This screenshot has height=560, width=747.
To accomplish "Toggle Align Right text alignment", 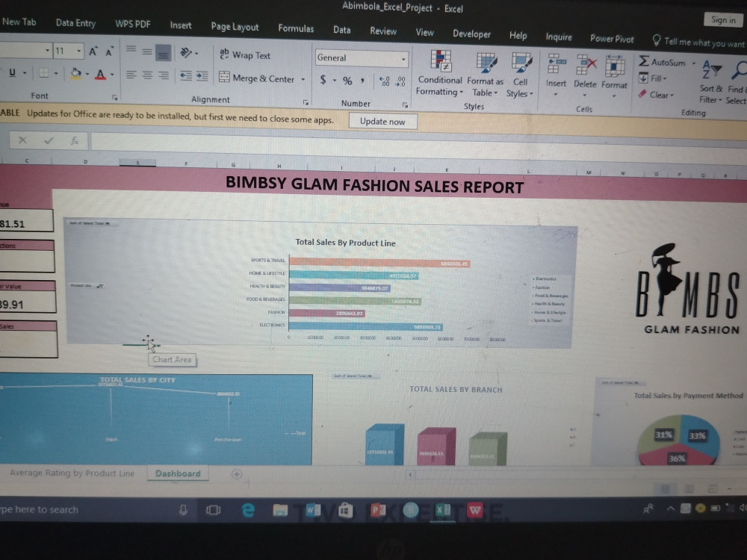I will pos(164,75).
